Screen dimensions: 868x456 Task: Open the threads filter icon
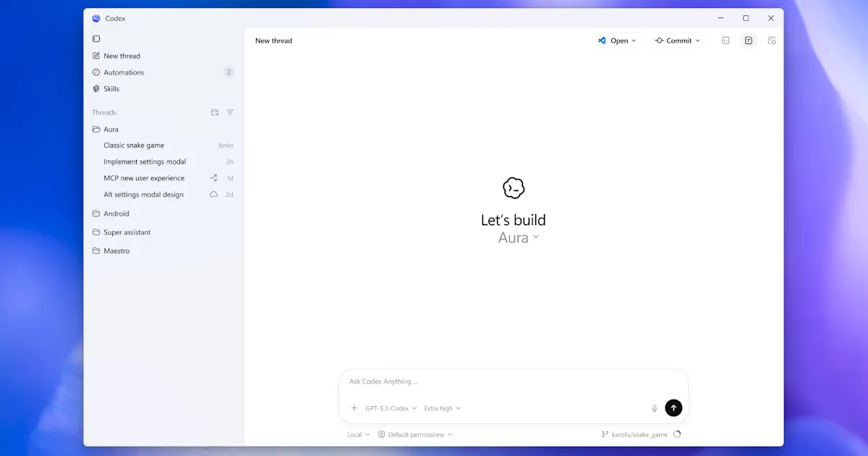230,112
